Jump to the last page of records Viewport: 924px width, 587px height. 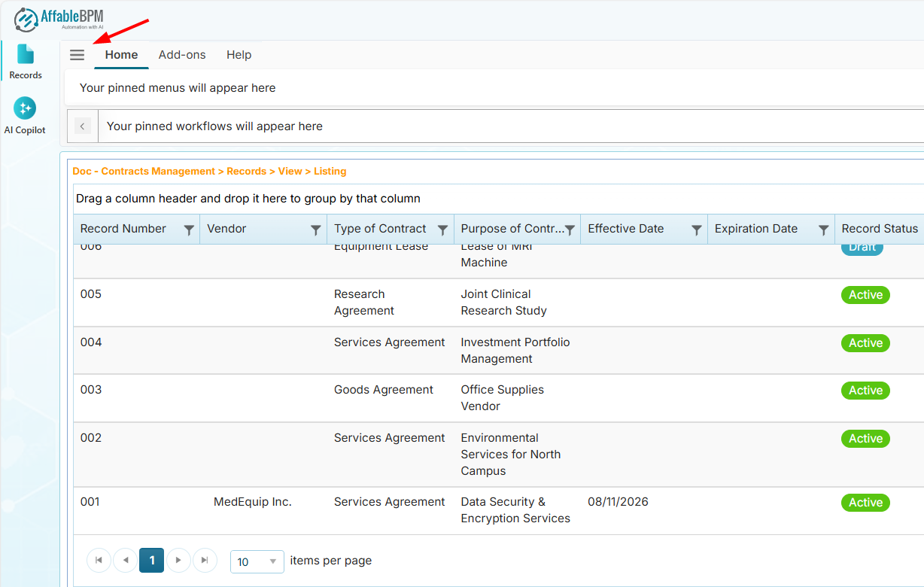pyautogui.click(x=205, y=561)
